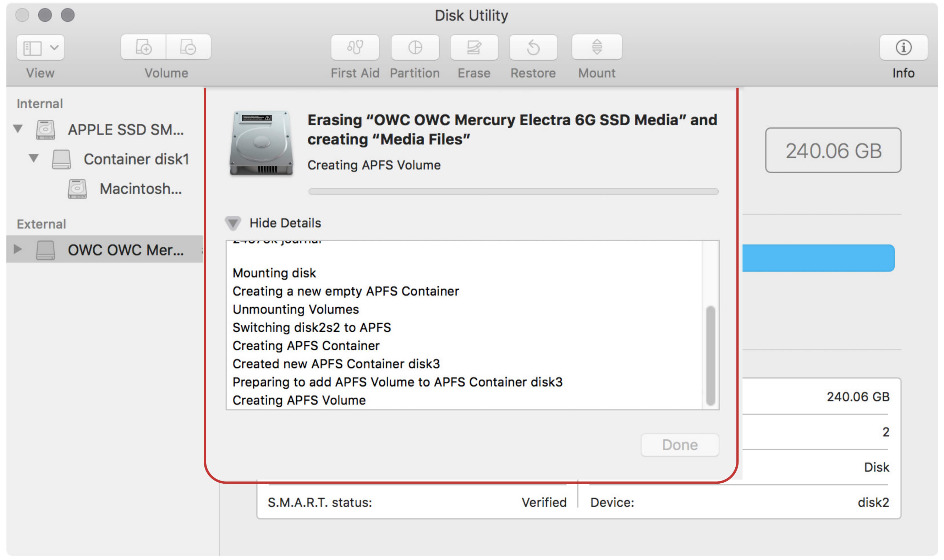The width and height of the screenshot is (944, 560).
Task: Click the erase progress bar
Action: [513, 192]
